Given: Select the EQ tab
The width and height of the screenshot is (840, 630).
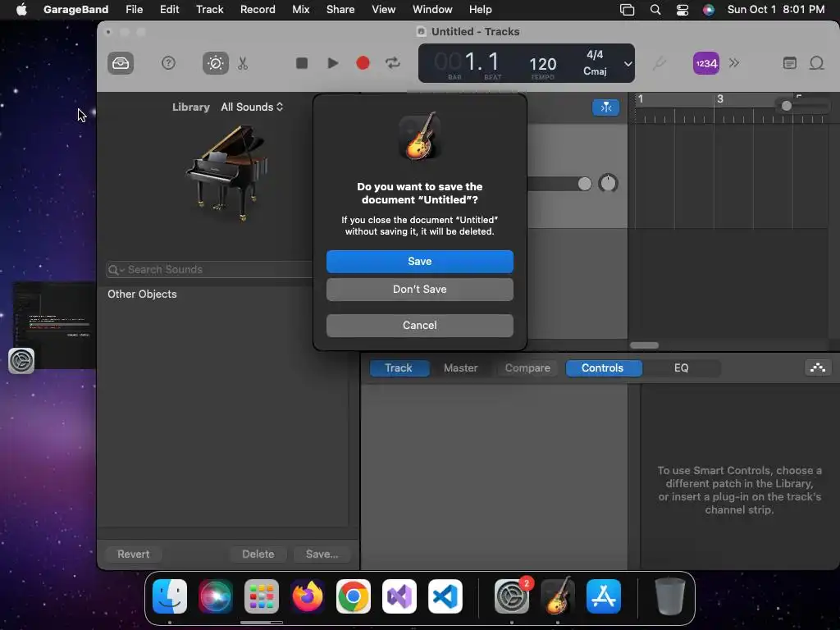Looking at the screenshot, I should (x=681, y=368).
